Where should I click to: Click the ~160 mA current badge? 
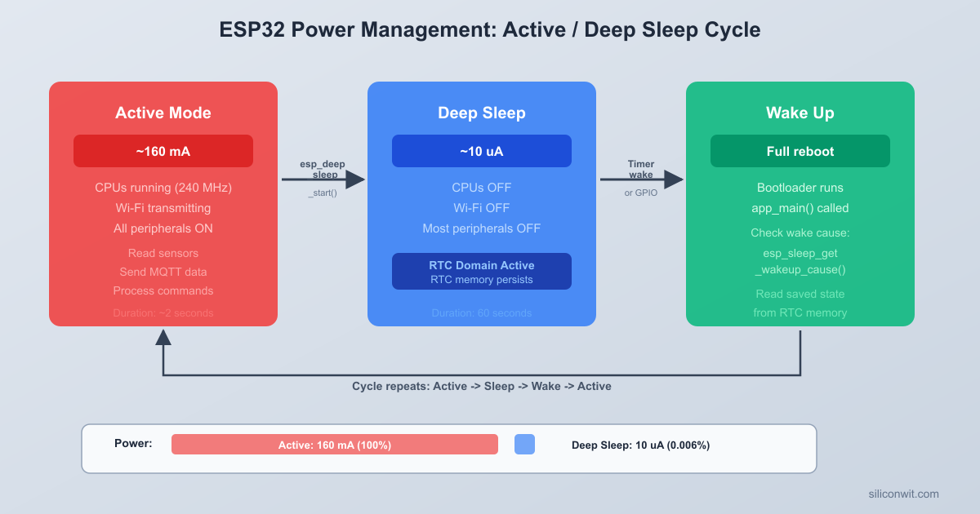(163, 151)
